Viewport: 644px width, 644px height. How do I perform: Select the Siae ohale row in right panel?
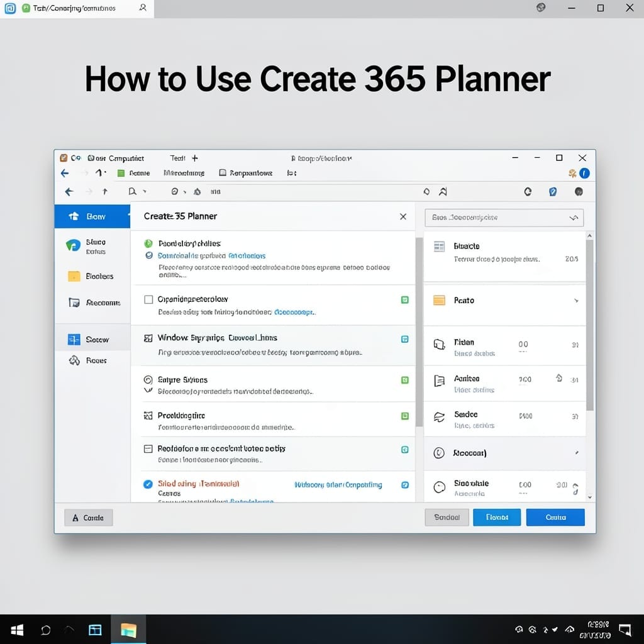click(504, 487)
